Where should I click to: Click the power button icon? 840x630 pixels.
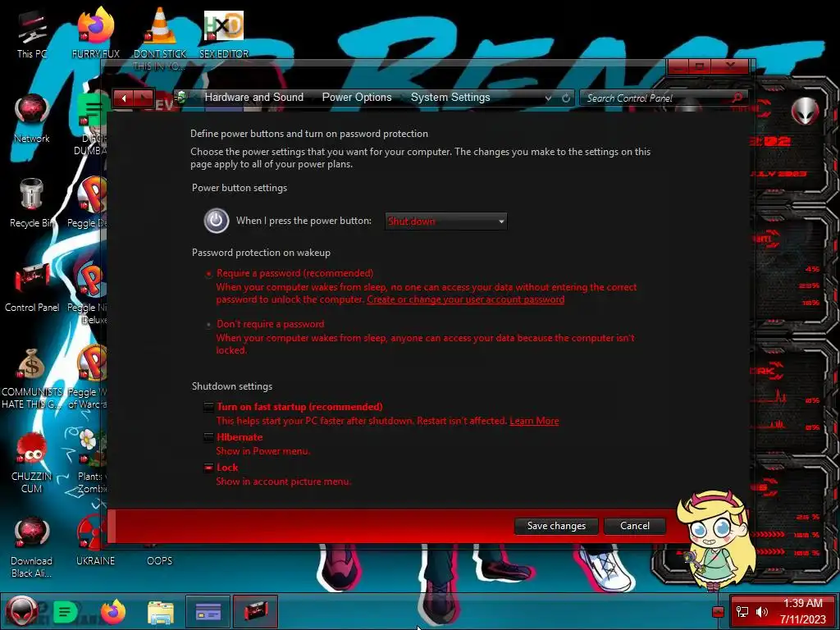tap(216, 221)
